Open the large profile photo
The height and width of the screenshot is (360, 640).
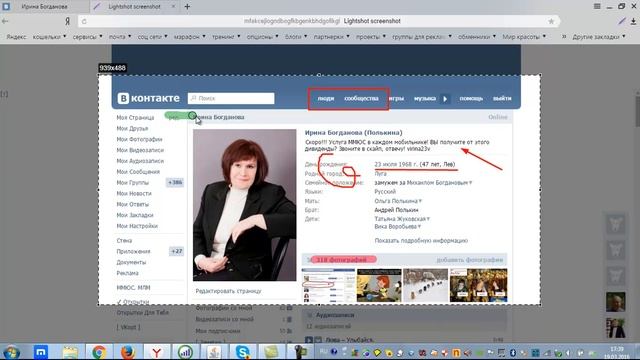[244, 205]
